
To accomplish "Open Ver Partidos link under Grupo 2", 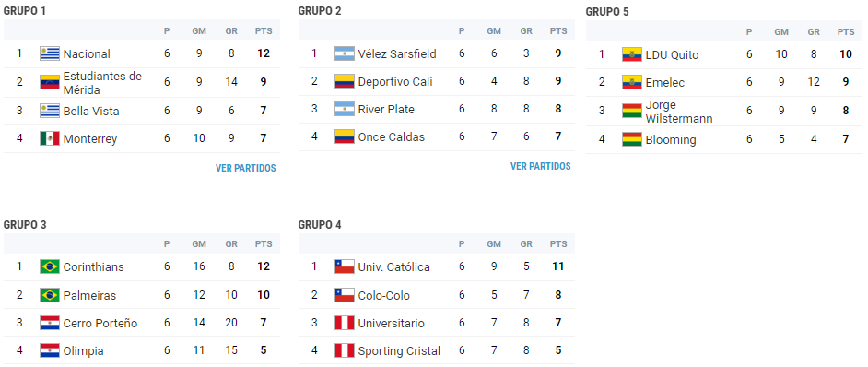I will point(540,166).
